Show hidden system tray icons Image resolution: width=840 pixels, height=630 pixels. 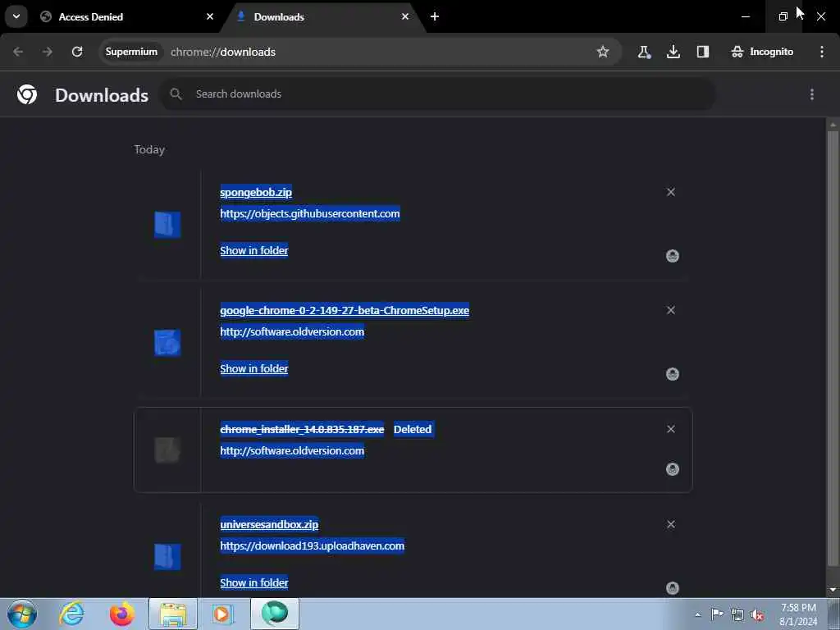[697, 615]
